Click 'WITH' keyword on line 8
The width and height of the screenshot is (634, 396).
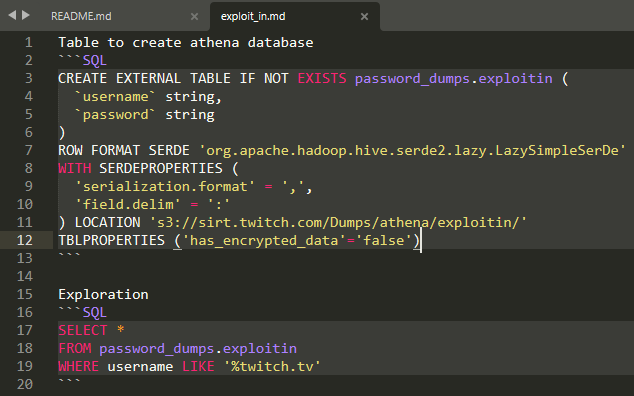point(75,168)
